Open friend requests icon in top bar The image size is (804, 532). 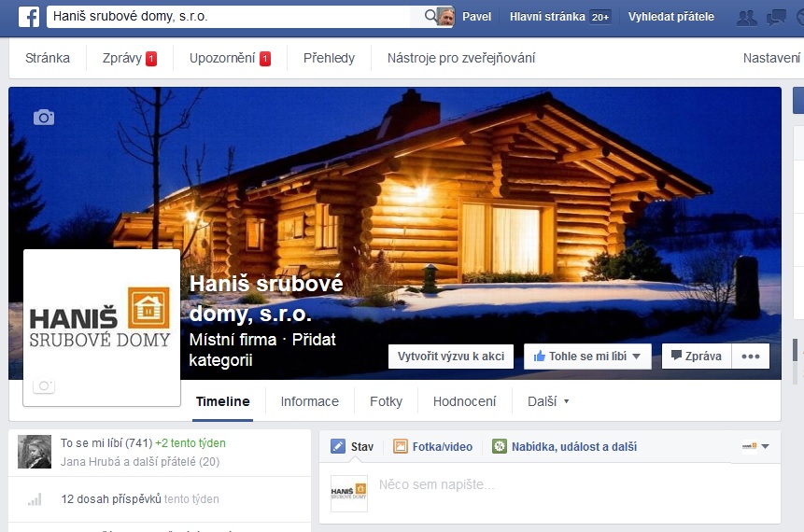pos(747,18)
